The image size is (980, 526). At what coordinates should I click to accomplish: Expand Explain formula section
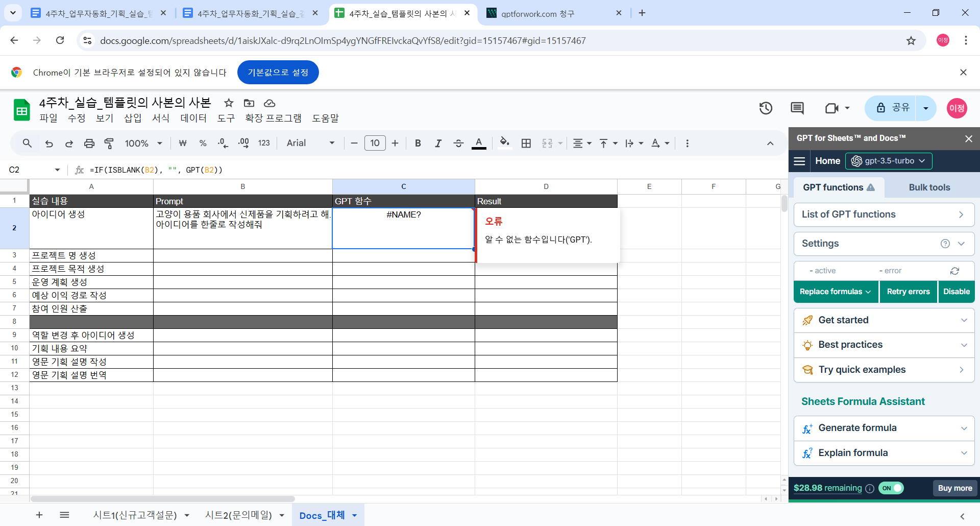coord(884,453)
